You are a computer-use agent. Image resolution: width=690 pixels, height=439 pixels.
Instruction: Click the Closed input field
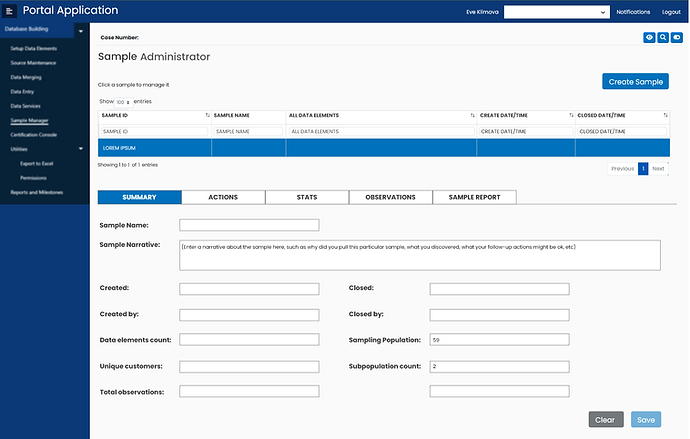click(x=499, y=289)
